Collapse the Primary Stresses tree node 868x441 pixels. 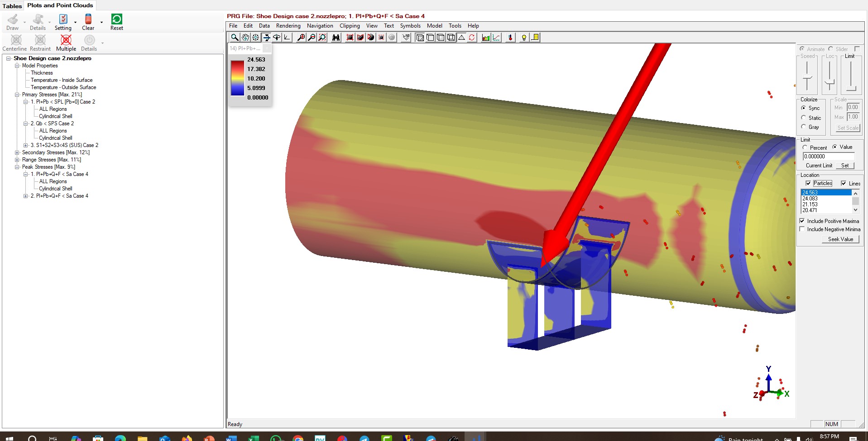pos(17,95)
